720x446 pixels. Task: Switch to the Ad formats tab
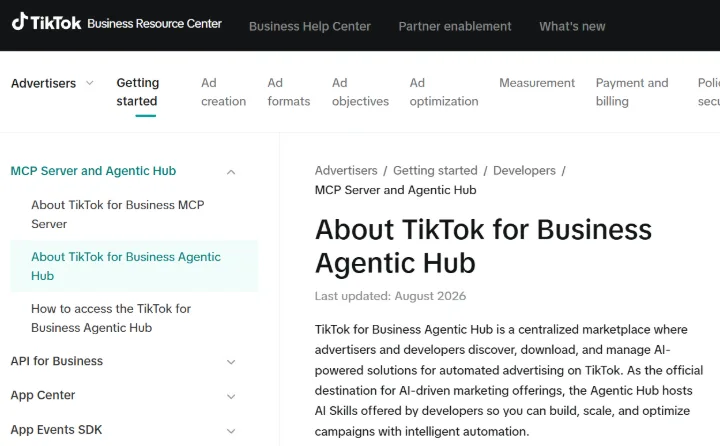pyautogui.click(x=289, y=92)
